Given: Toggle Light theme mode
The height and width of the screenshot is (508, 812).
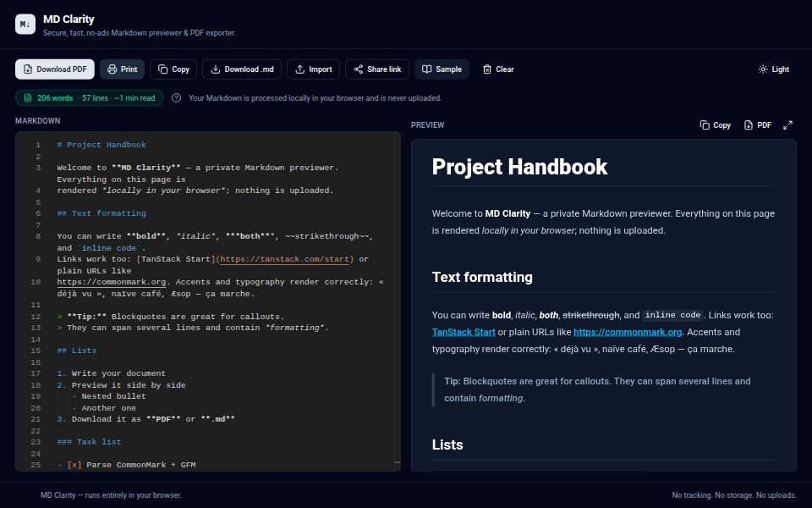Looking at the screenshot, I should point(774,69).
